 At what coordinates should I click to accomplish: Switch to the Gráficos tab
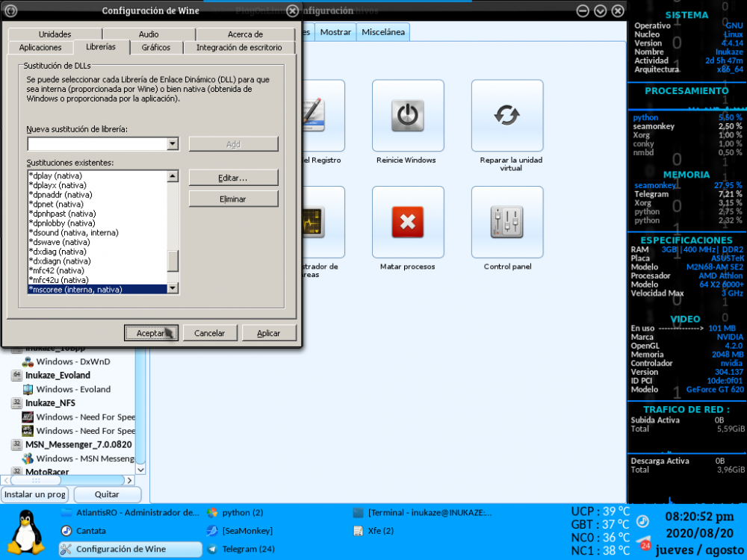tap(156, 47)
